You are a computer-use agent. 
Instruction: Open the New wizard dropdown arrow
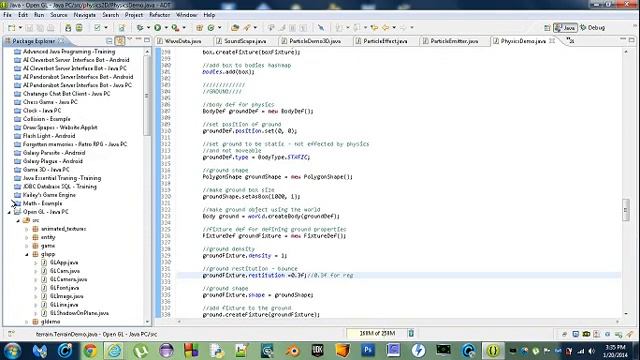[20, 28]
